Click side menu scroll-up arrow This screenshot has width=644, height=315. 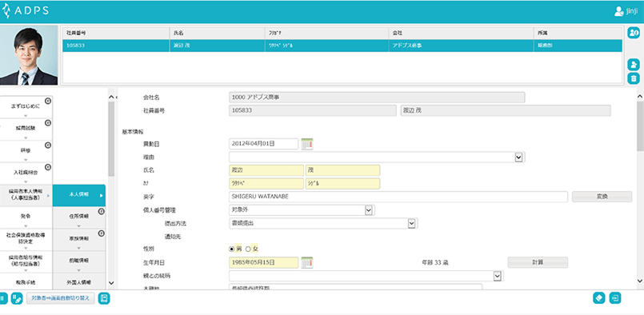[x=111, y=97]
